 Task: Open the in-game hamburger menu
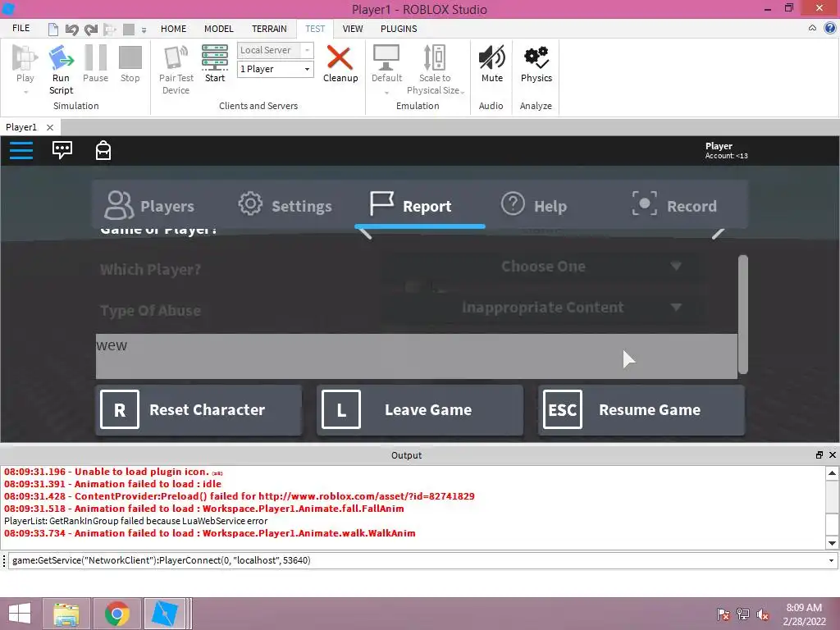tap(21, 151)
